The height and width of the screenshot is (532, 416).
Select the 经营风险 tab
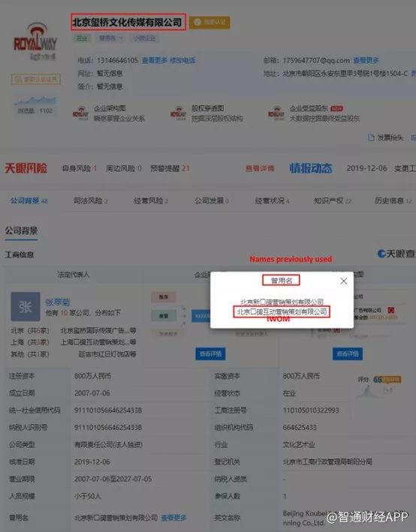(151, 201)
